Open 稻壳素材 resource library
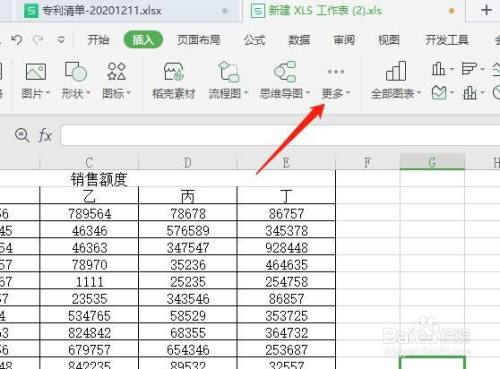This screenshot has height=369, width=500. [x=174, y=80]
